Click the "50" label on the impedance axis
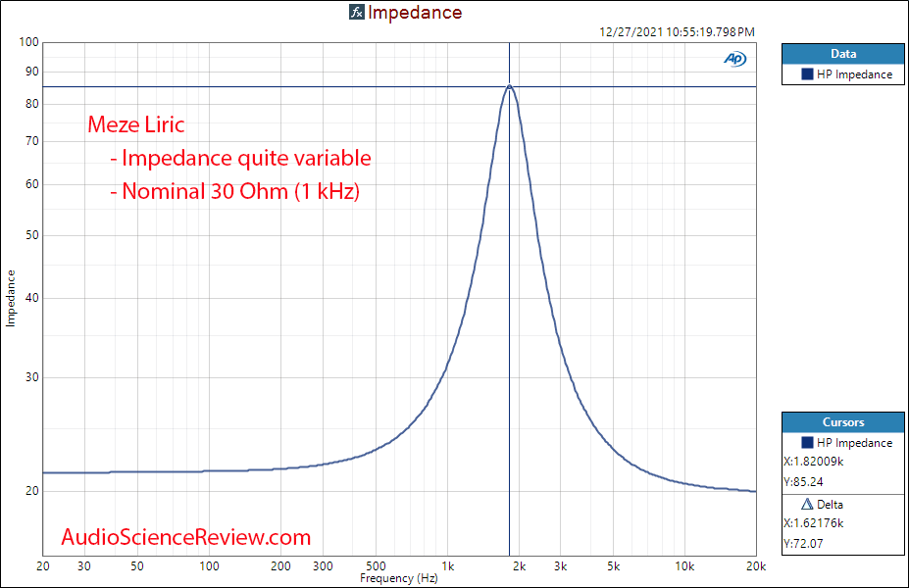Image resolution: width=909 pixels, height=588 pixels. coord(32,235)
